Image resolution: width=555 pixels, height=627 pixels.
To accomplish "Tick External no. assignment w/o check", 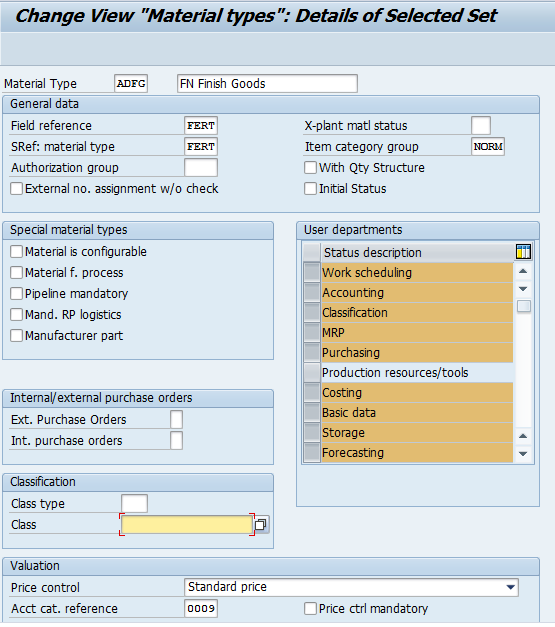I will (x=17, y=189).
